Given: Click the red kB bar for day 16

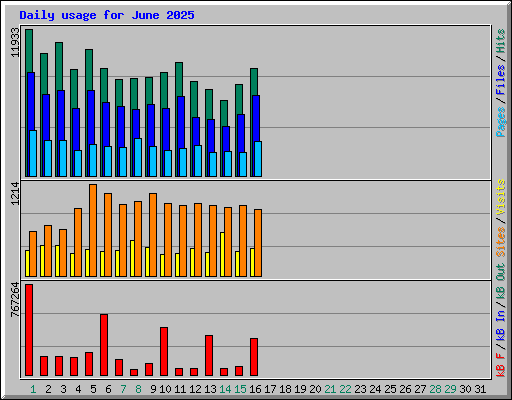Looking at the screenshot, I should [254, 357].
